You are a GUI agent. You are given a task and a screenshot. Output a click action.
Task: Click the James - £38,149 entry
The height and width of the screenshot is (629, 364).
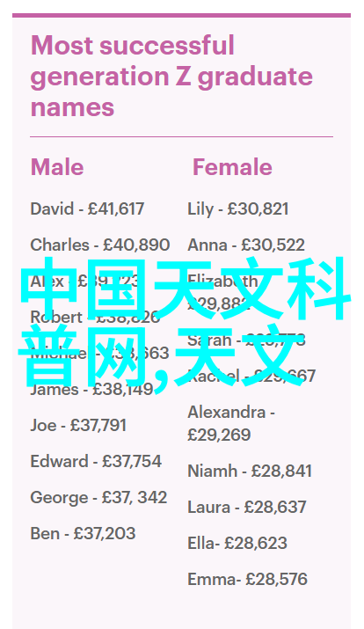(91, 389)
